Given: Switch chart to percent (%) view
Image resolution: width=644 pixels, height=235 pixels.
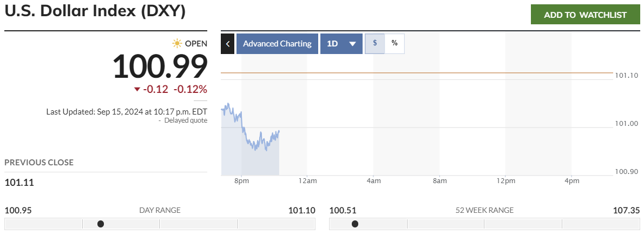Looking at the screenshot, I should point(395,44).
